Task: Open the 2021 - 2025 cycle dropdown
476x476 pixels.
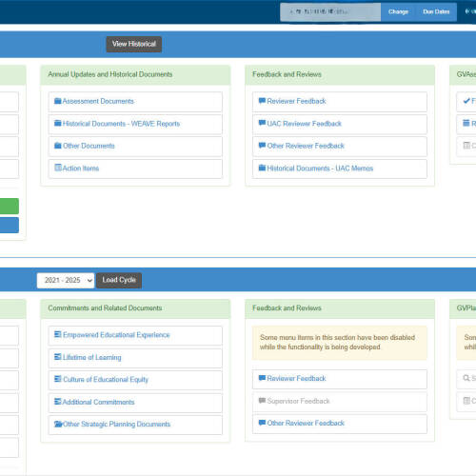Action: [x=66, y=281]
